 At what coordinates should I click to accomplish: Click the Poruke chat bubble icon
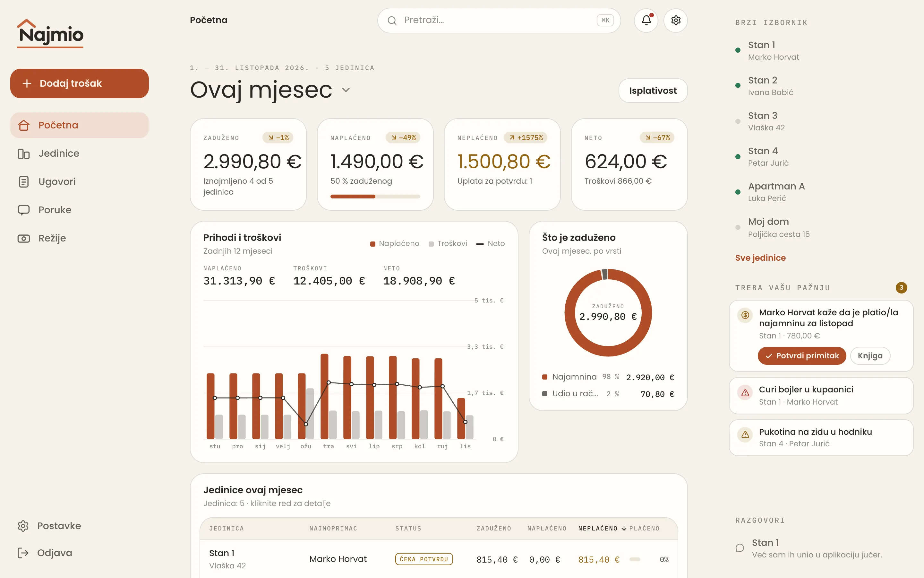[24, 210]
